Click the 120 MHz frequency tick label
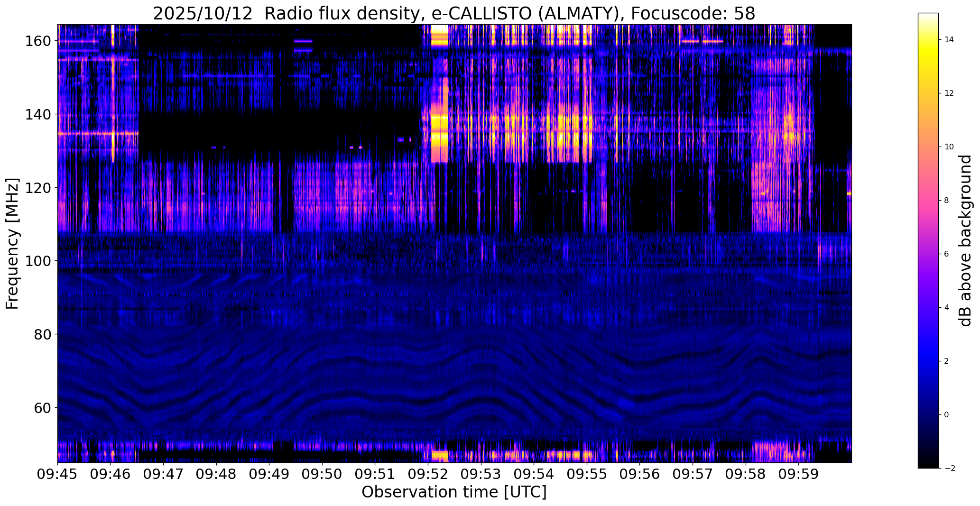 tap(38, 188)
